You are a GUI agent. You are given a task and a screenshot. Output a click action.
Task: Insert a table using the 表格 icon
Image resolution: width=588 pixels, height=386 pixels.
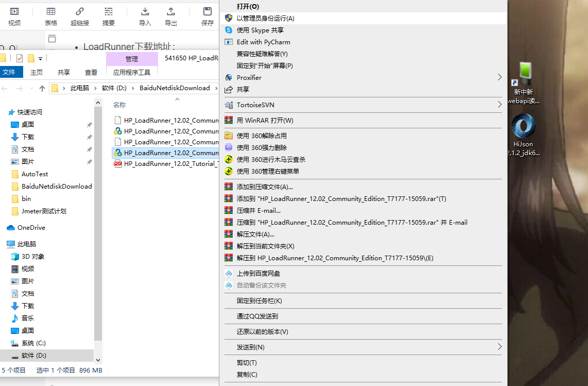[x=51, y=11]
